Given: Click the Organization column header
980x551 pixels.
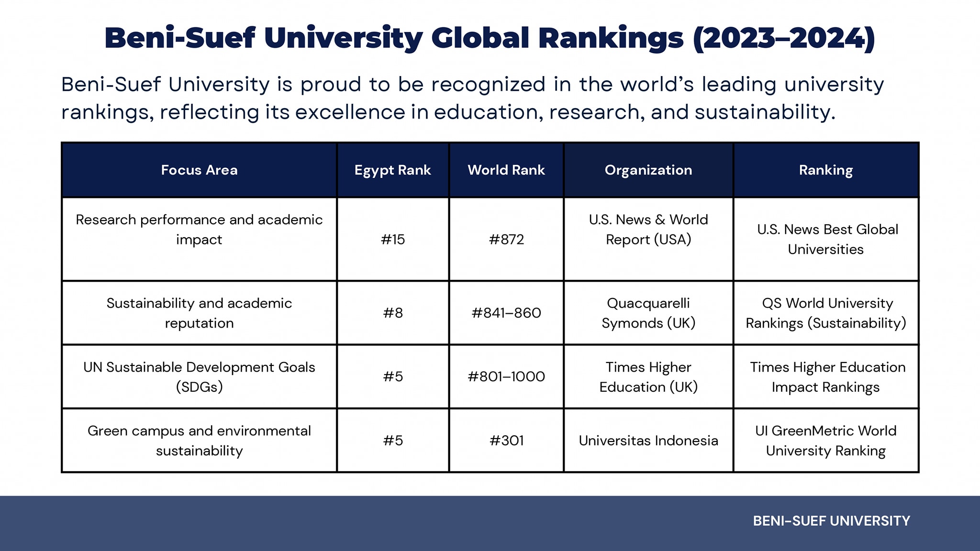Looking at the screenshot, I should tap(648, 170).
